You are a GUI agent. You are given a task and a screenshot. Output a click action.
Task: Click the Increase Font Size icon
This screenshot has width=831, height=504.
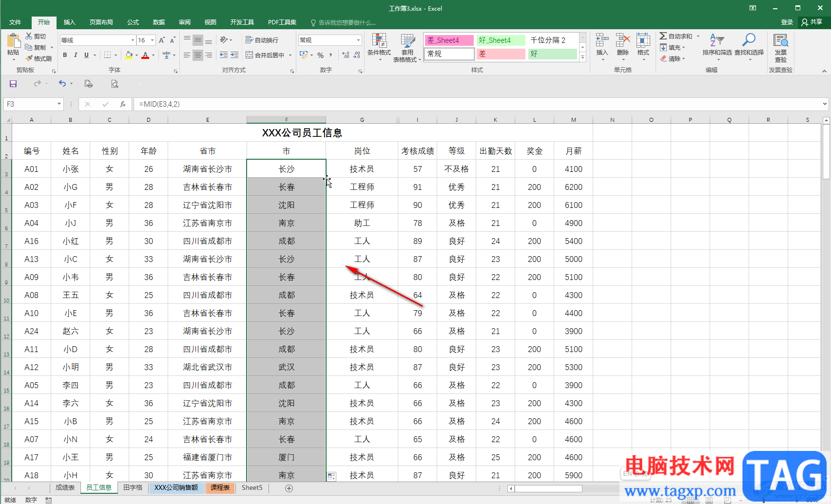(162, 40)
